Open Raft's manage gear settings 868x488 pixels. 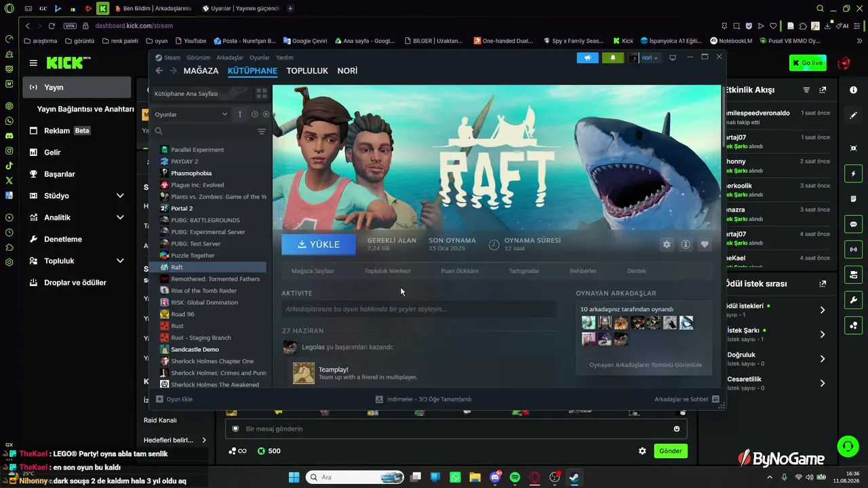(x=667, y=245)
